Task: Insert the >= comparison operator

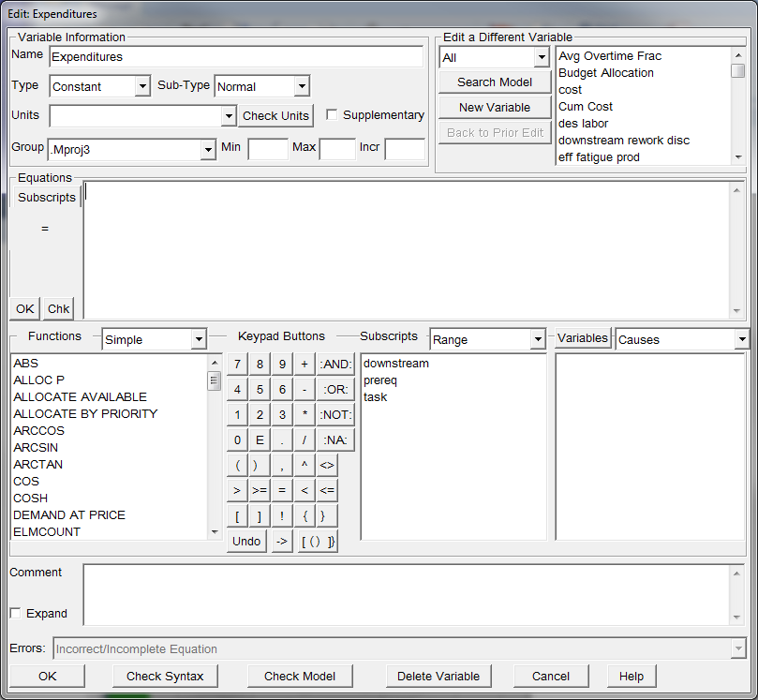Action: [x=260, y=490]
